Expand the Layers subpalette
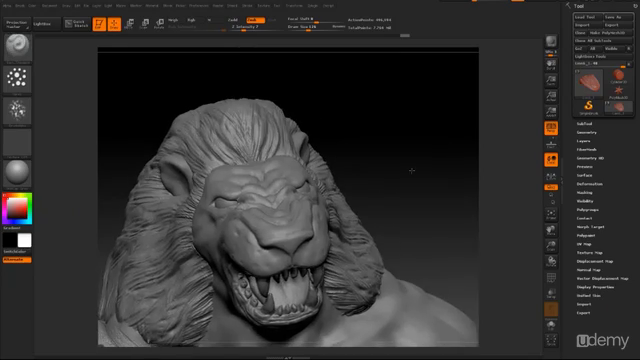Screen dimensions: 640x360 583,141
